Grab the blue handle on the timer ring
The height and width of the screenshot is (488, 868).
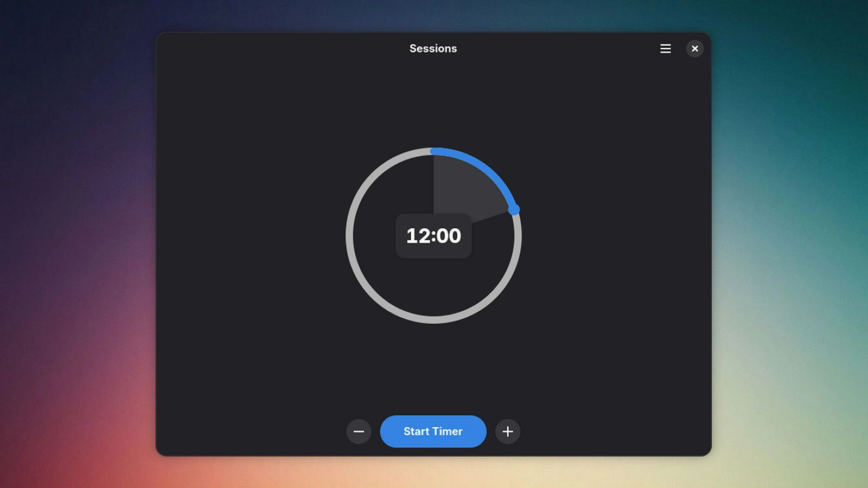[514, 209]
